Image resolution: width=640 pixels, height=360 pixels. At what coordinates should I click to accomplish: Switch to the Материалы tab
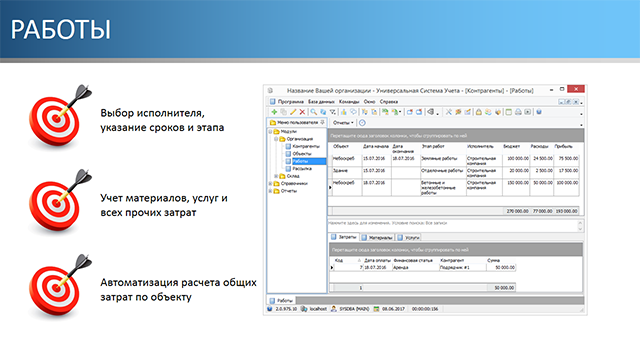(377, 238)
